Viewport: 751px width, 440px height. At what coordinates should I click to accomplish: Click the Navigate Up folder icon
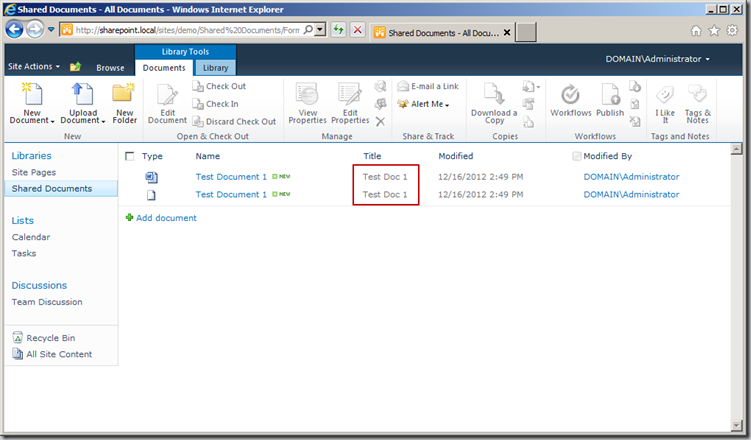[x=75, y=67]
